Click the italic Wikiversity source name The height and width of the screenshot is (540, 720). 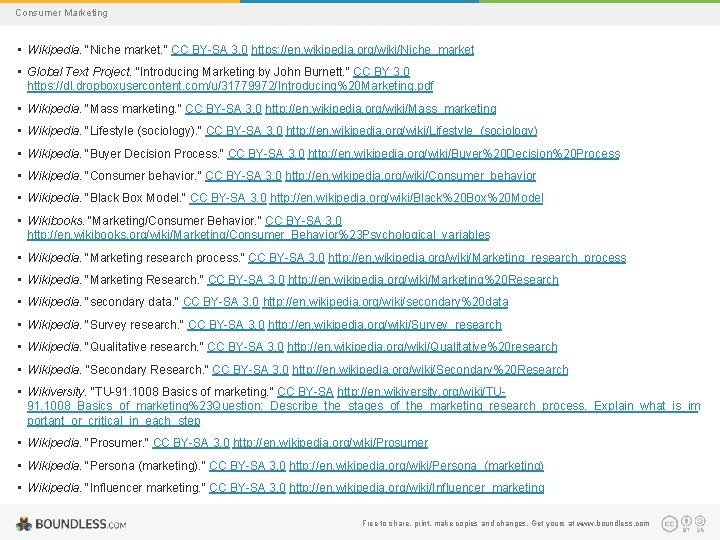tap(56, 392)
